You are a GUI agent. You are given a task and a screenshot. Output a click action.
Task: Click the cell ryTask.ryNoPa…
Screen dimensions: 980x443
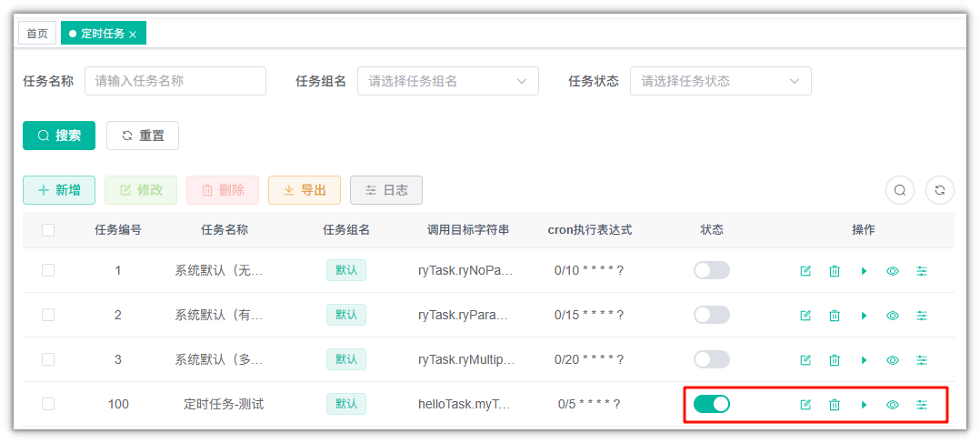(465, 271)
